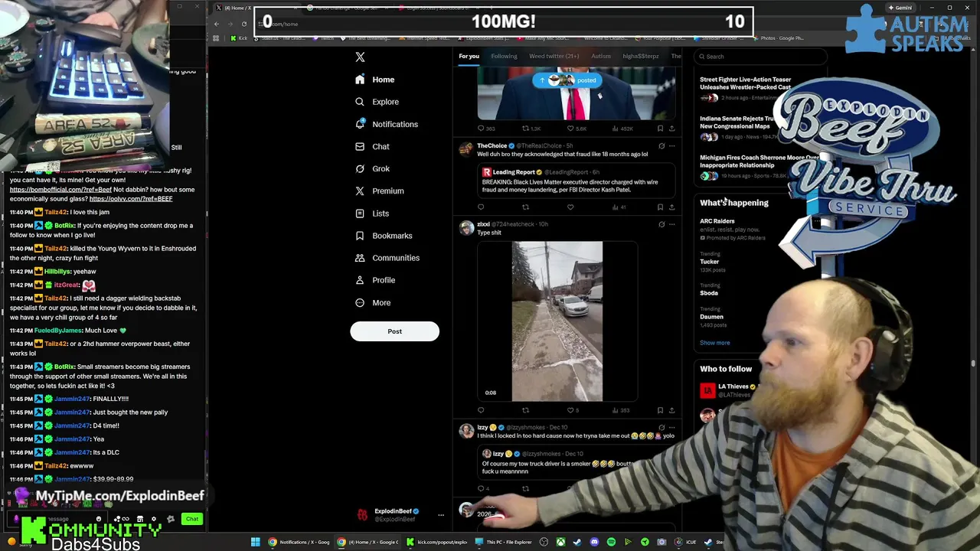Open trending topic Daumen
The height and width of the screenshot is (551, 980).
click(712, 317)
